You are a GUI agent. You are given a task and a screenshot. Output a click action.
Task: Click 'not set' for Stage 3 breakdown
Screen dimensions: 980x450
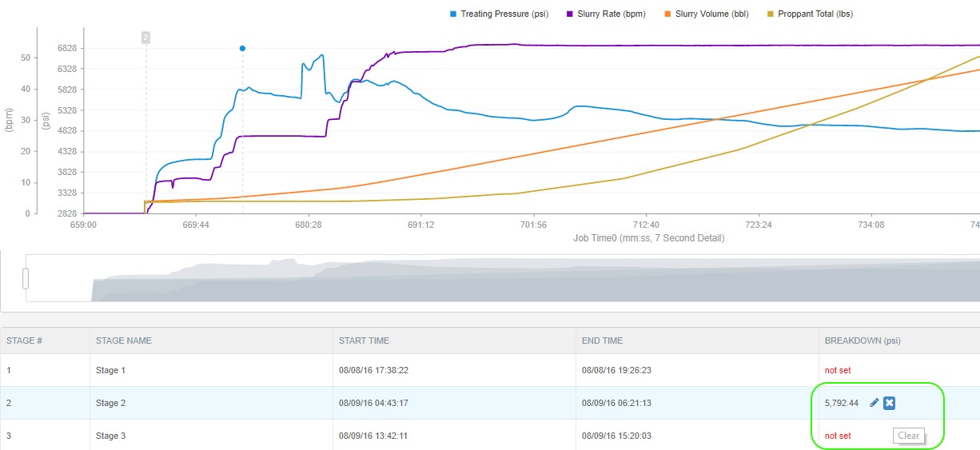[x=838, y=436]
